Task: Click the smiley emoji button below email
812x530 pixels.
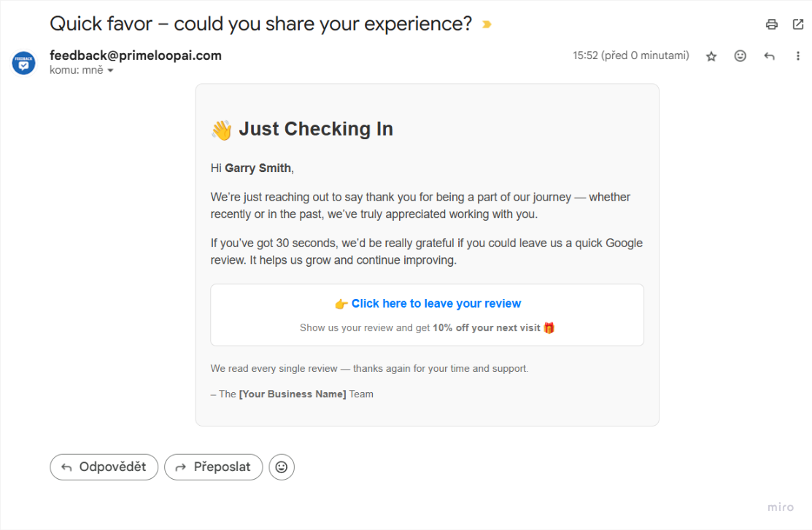Action: pos(282,467)
